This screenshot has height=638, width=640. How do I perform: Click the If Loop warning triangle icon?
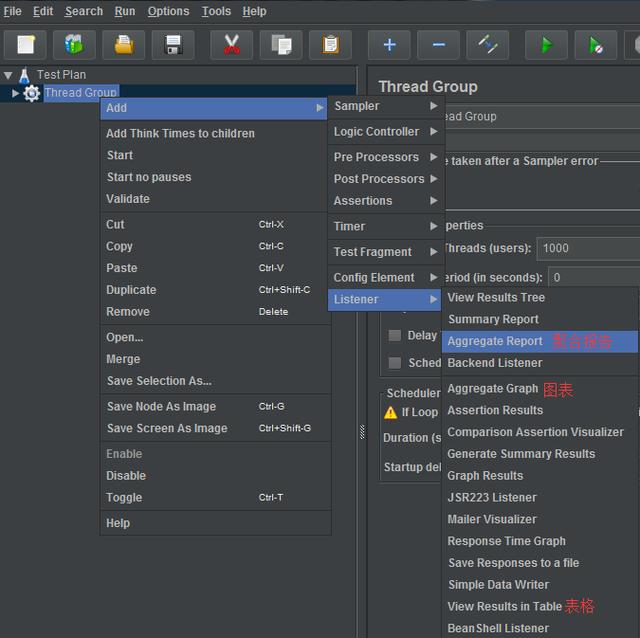tap(391, 413)
